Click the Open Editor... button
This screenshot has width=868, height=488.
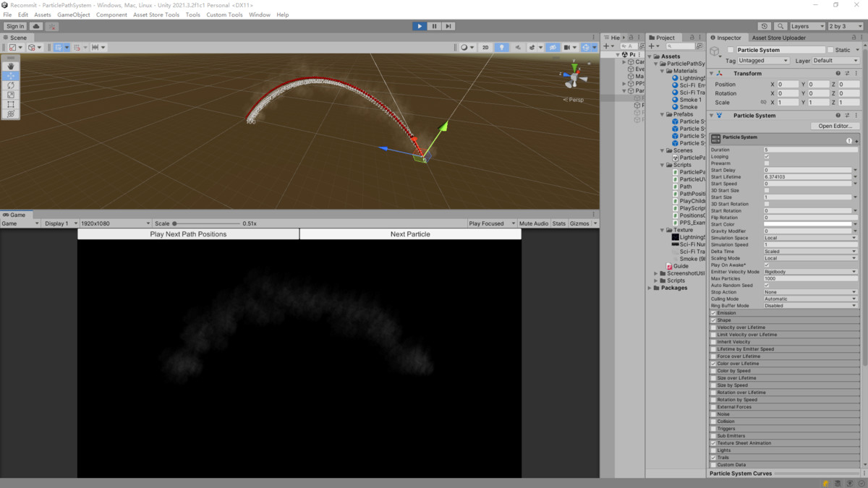click(x=835, y=126)
